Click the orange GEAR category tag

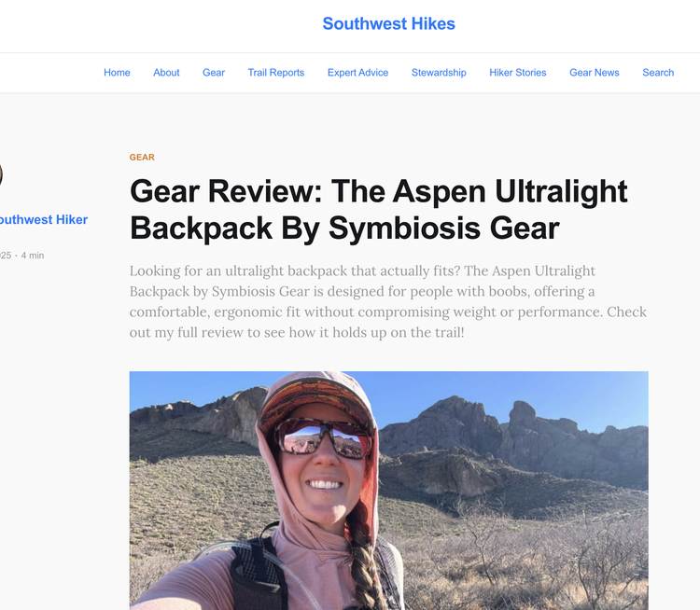142,157
